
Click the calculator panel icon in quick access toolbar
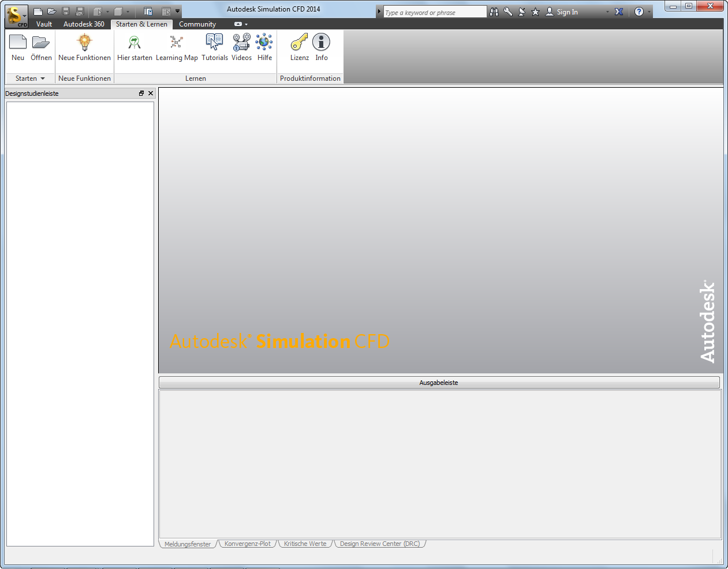pos(148,12)
